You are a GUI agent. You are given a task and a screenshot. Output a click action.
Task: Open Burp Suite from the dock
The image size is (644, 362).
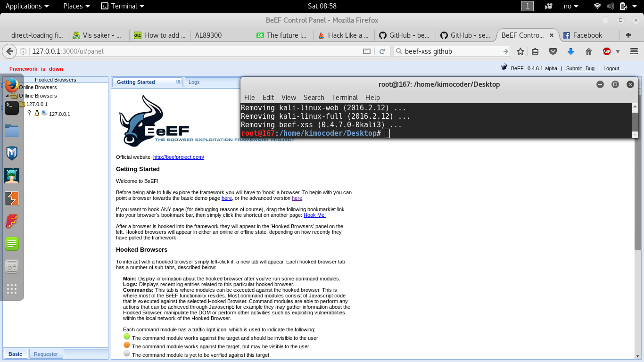(12, 198)
